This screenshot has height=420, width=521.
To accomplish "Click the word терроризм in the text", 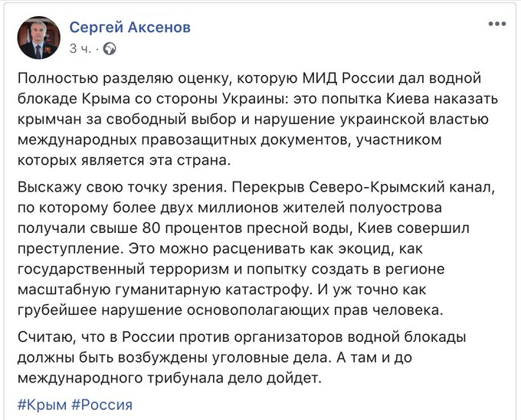I will coord(189,270).
